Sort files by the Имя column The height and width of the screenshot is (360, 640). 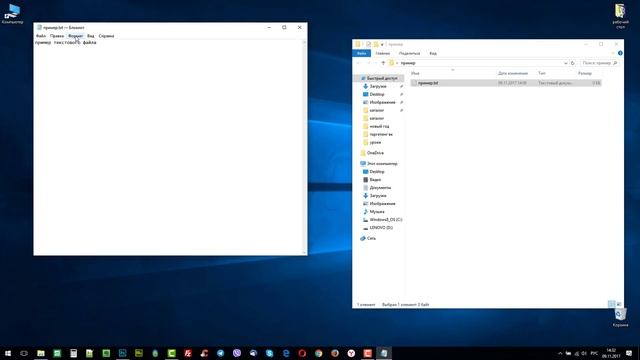[416, 73]
